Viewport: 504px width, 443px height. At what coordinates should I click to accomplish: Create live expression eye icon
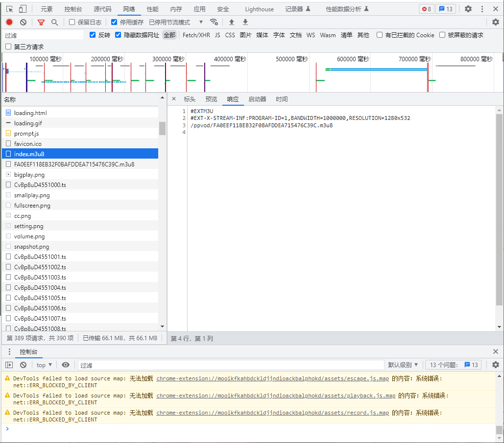click(66, 365)
